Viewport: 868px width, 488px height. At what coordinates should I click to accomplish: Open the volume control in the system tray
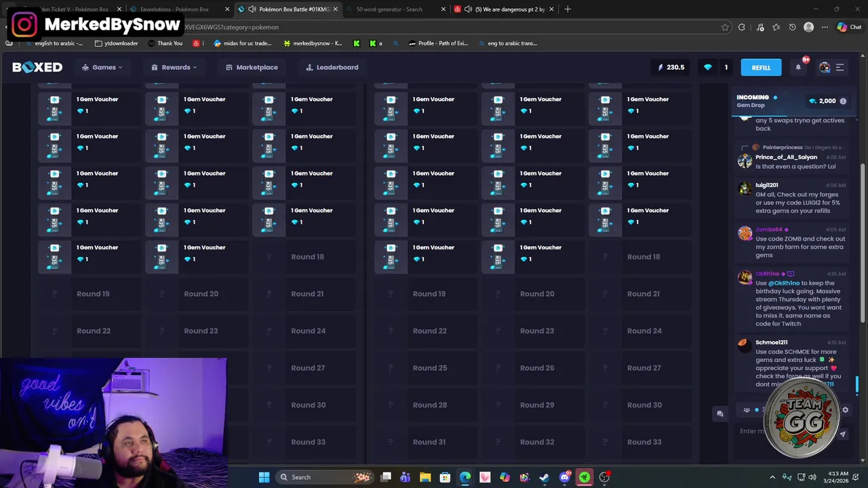pyautogui.click(x=812, y=477)
